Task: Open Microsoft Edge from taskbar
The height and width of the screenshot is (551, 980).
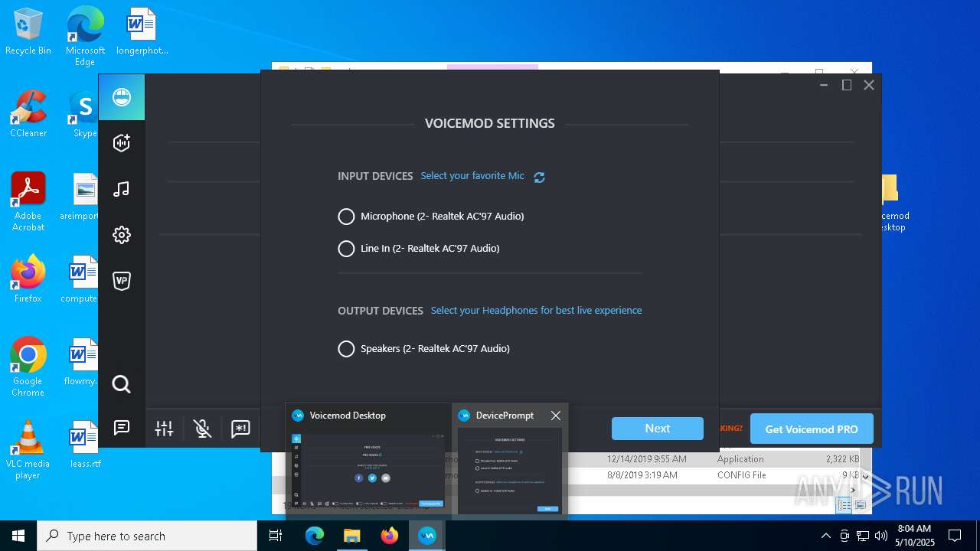Action: click(x=315, y=536)
